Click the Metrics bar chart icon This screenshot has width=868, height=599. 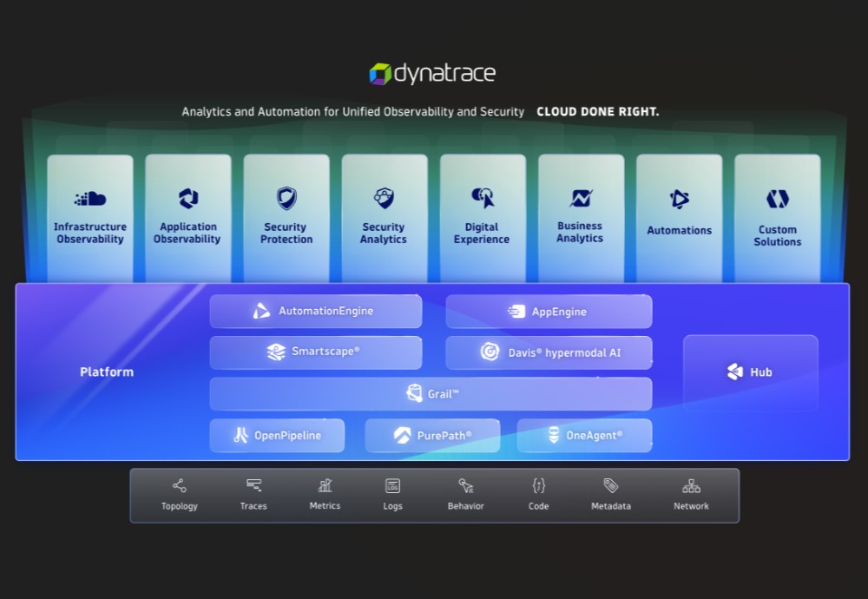click(x=325, y=485)
